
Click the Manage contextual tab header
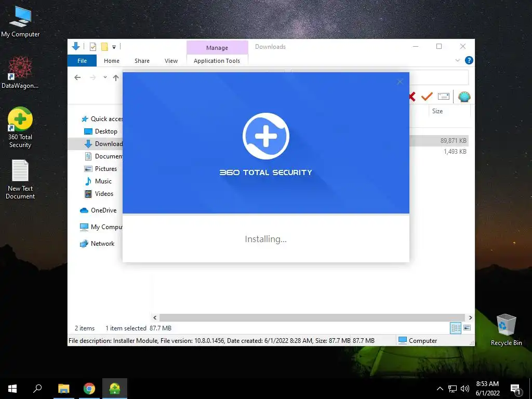217,47
